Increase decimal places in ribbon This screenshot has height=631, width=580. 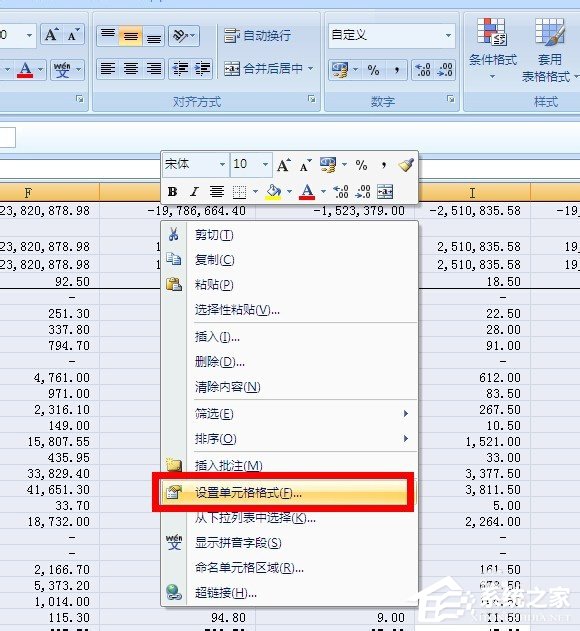[x=423, y=70]
